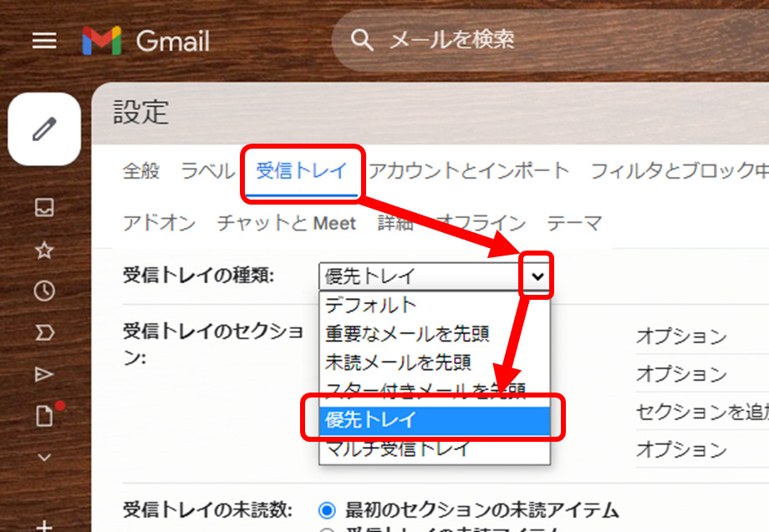Choose 重要なメールを先頭 option
The image size is (769, 532).
(x=435, y=333)
